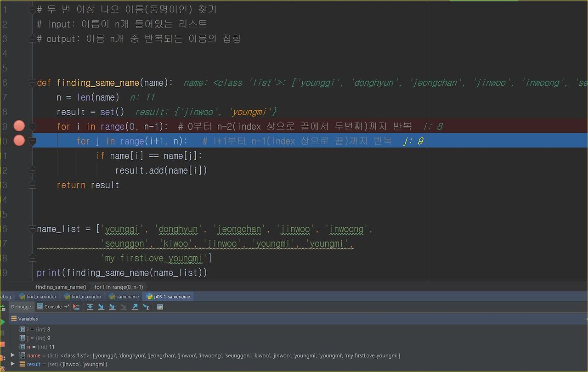Expand the result set variable
Screen dimensions: 588x372
pyautogui.click(x=13, y=364)
